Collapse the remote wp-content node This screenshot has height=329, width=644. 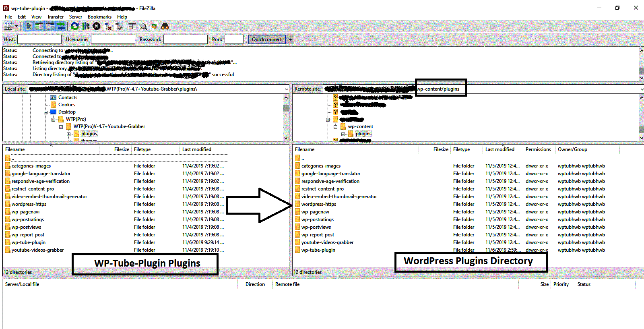click(336, 127)
